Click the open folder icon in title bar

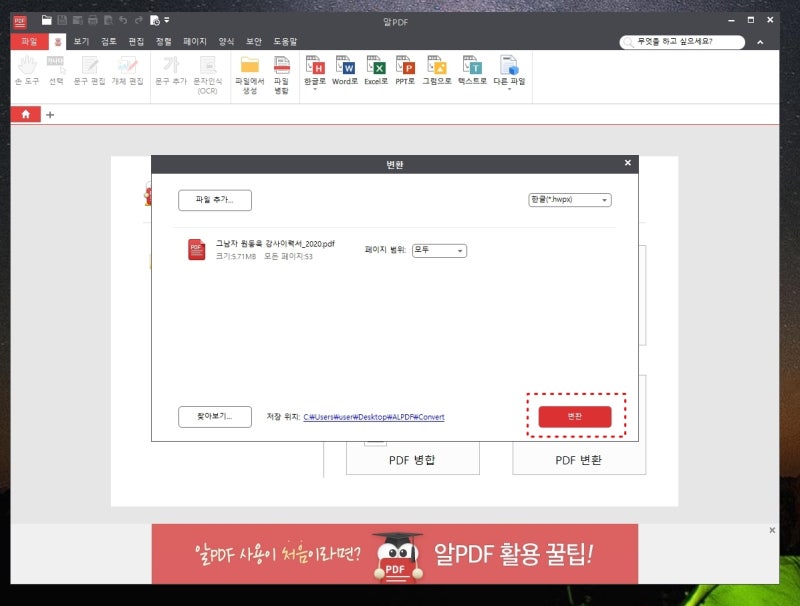click(46, 20)
